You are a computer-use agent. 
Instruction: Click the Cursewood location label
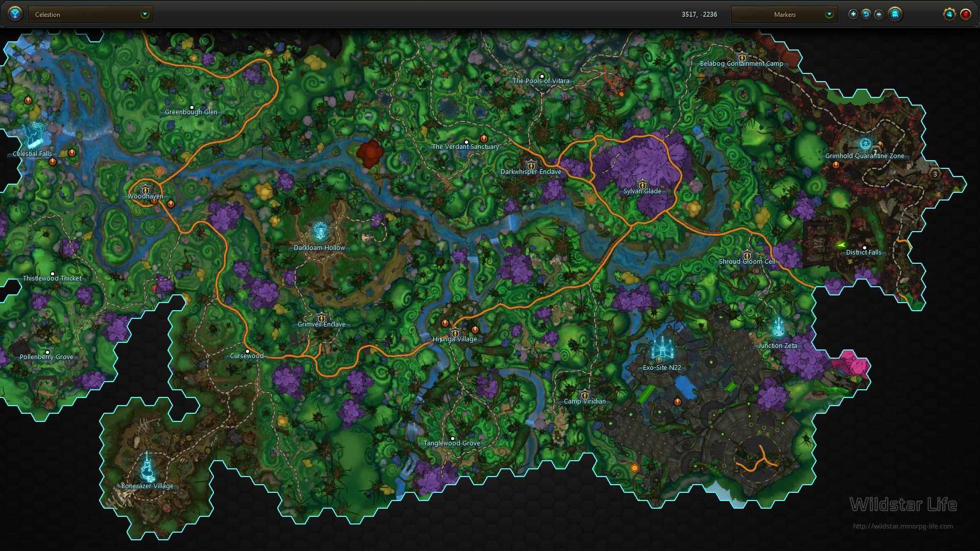[x=247, y=356]
